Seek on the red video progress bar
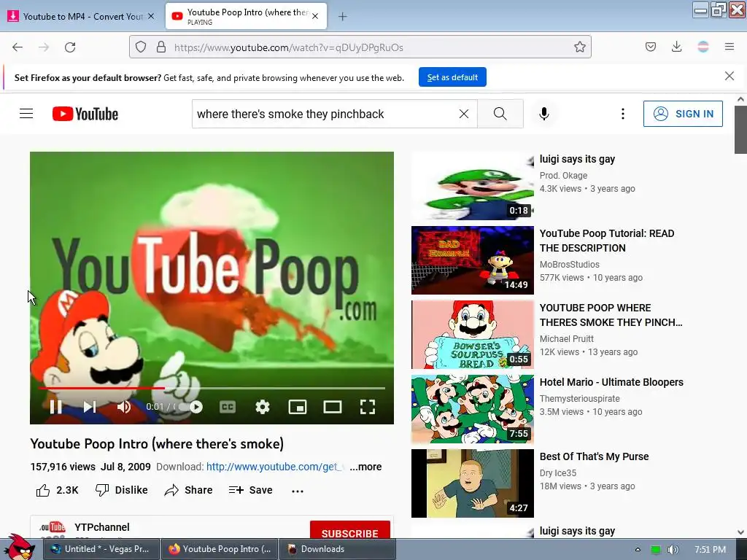 (x=212, y=388)
